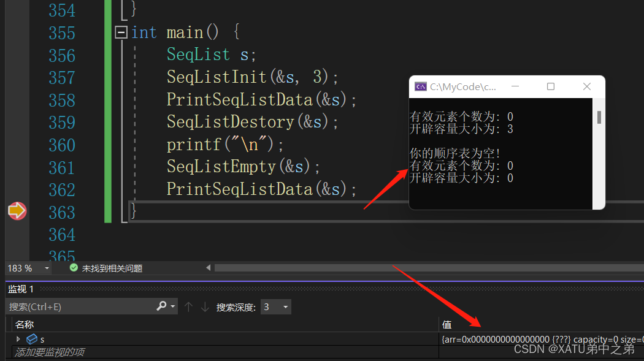The height and width of the screenshot is (361, 644).
Task: Click line number 363 in gutter
Action: click(62, 213)
